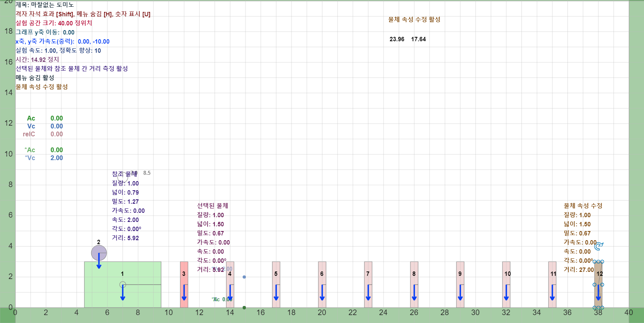The width and height of the screenshot is (644, 323).
Task: Click the green dot on the ground axis near 15
Action: (244, 308)
